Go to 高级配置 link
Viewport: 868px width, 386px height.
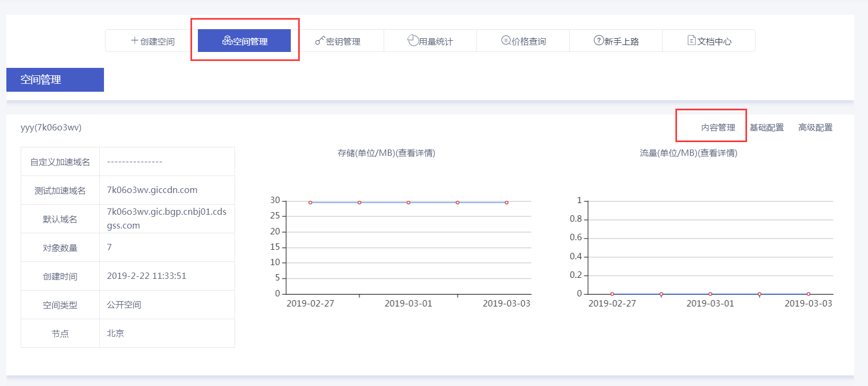(x=815, y=128)
